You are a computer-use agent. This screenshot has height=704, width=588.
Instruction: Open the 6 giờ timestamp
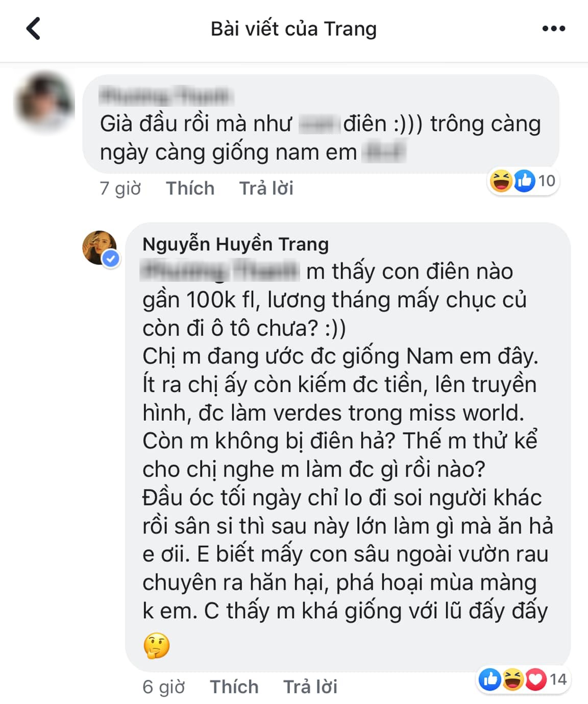(x=164, y=687)
